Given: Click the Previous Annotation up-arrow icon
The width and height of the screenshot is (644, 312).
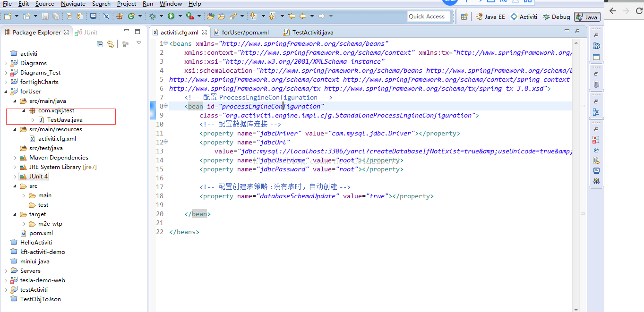Looking at the screenshot, I should click(x=272, y=16).
